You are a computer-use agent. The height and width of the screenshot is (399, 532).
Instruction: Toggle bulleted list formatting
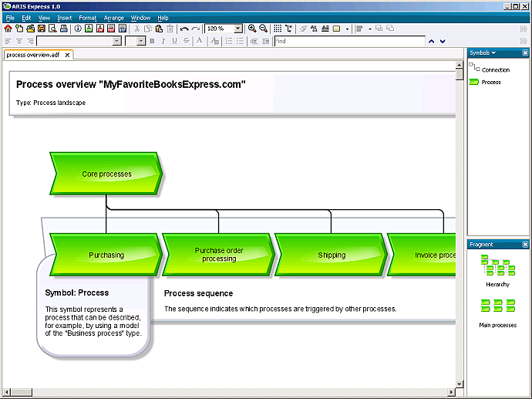coord(241,41)
